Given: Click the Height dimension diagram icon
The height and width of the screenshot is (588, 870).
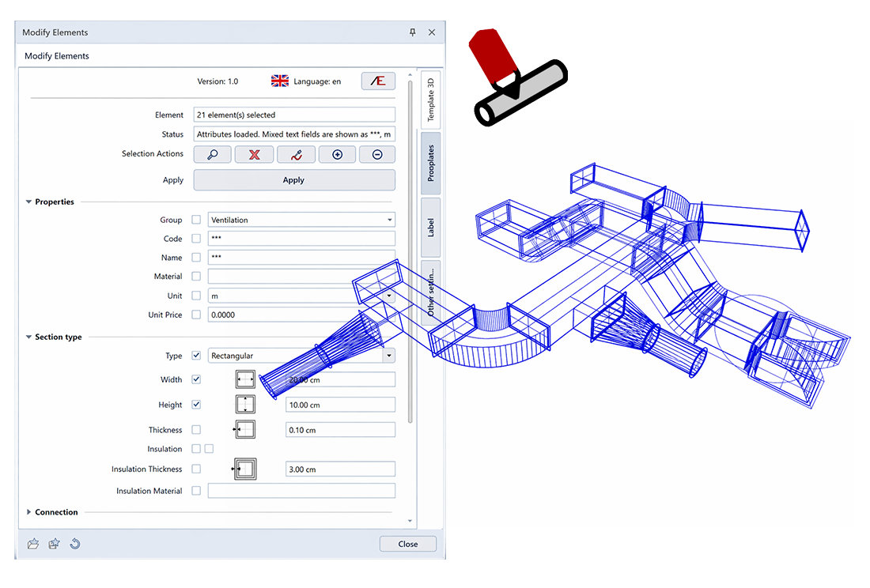Looking at the screenshot, I should click(245, 405).
